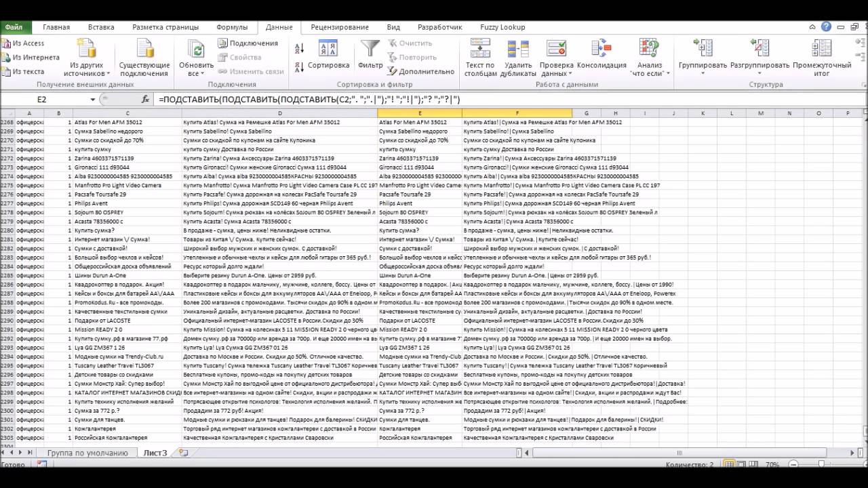Click the Анализ "что если" icon
The width and height of the screenshot is (868, 488).
[649, 49]
